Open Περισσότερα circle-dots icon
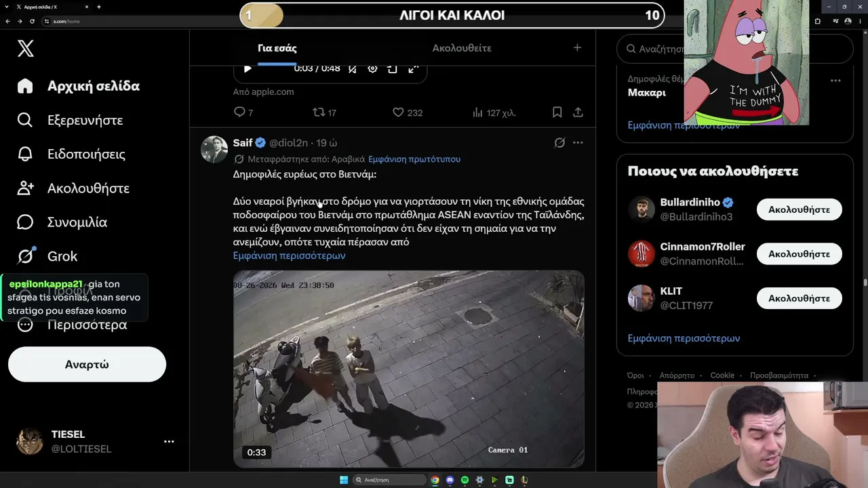The height and width of the screenshot is (488, 868). click(x=25, y=325)
